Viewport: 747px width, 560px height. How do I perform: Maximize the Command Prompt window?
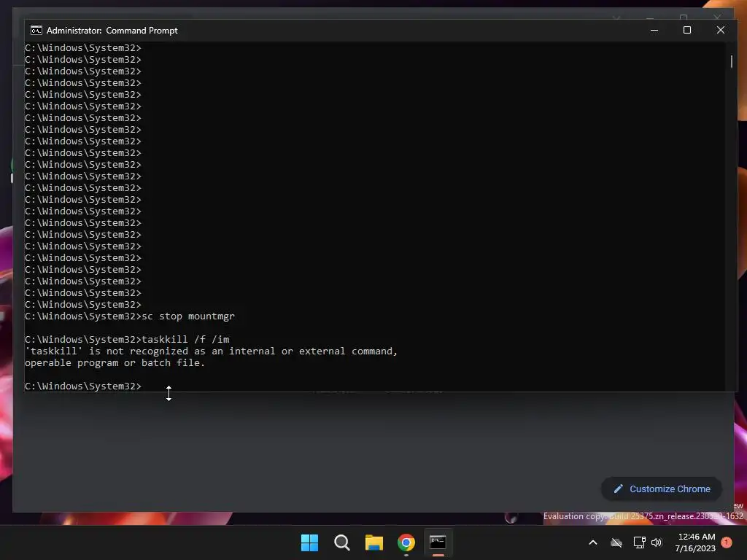click(x=687, y=30)
